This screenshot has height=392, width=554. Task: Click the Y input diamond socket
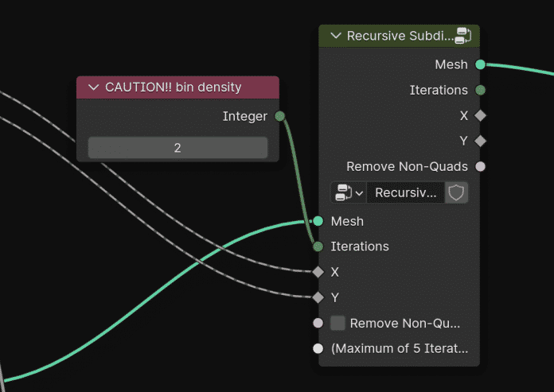tap(318, 297)
